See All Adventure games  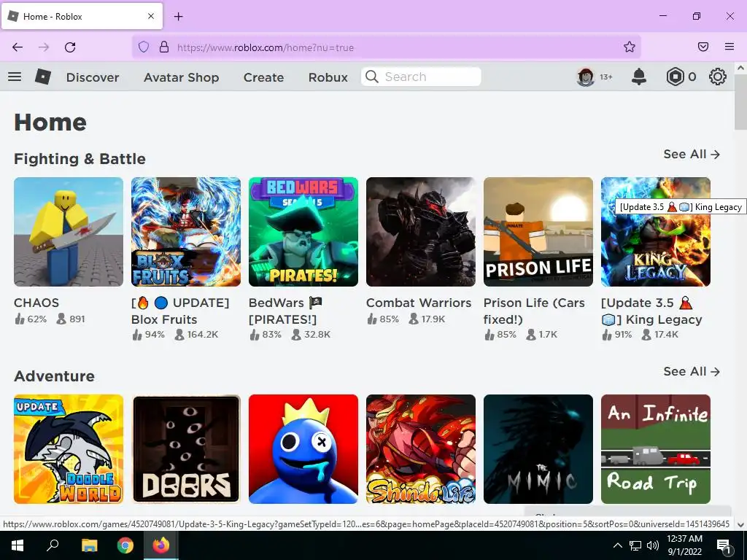[692, 371]
